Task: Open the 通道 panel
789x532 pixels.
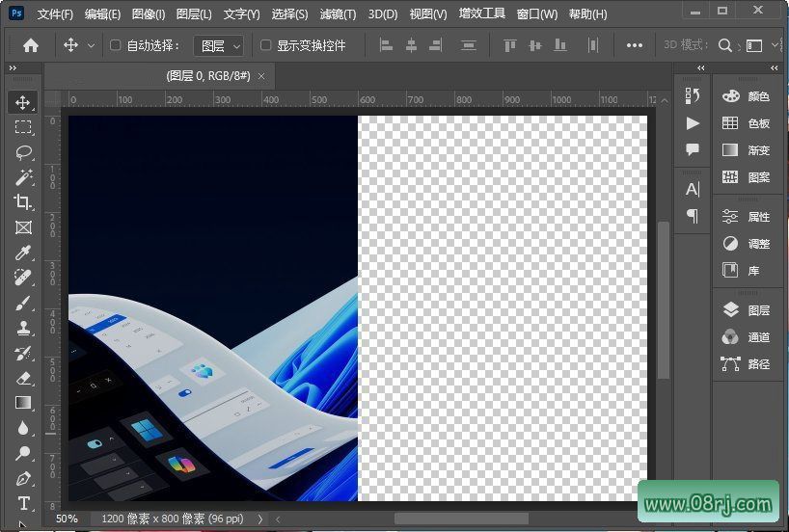Action: [747, 337]
